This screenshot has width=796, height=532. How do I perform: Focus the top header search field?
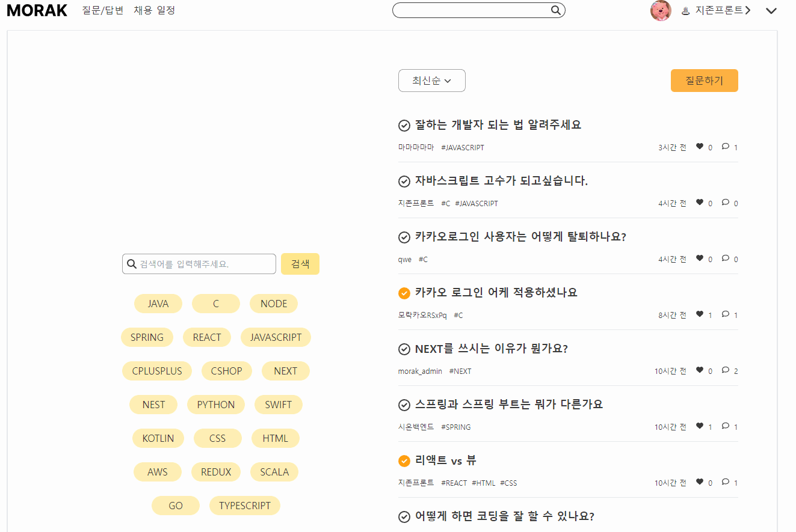tap(478, 10)
